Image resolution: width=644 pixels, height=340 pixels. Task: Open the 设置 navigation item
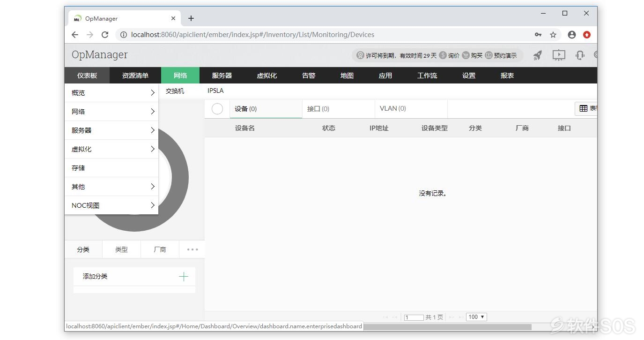[469, 76]
